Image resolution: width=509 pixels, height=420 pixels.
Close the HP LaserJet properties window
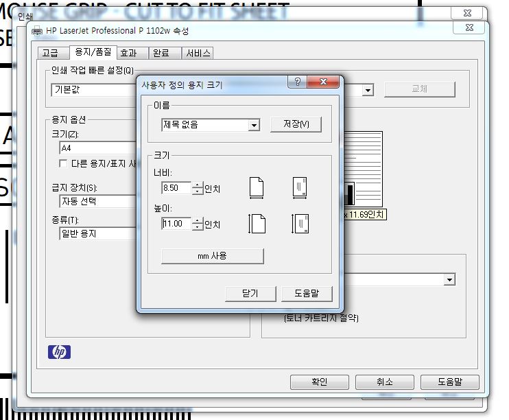click(469, 27)
